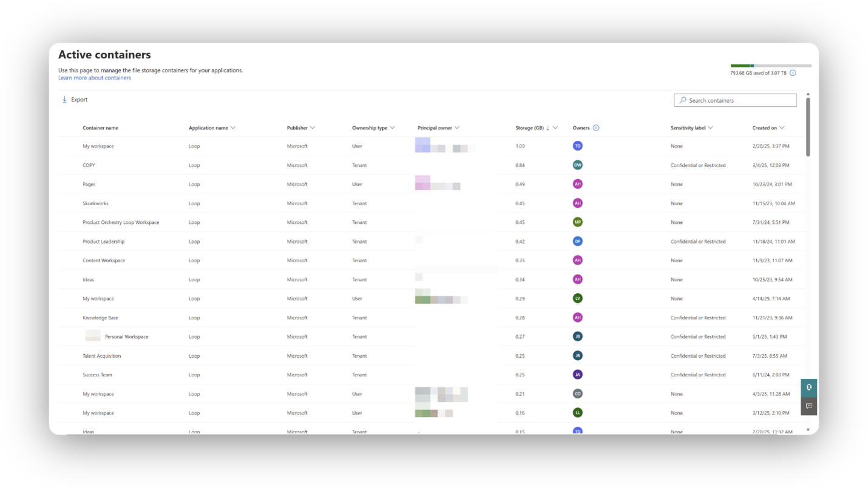Click the DW owner avatar for COPY container
Image resolution: width=868 pixels, height=490 pixels.
pyautogui.click(x=577, y=165)
